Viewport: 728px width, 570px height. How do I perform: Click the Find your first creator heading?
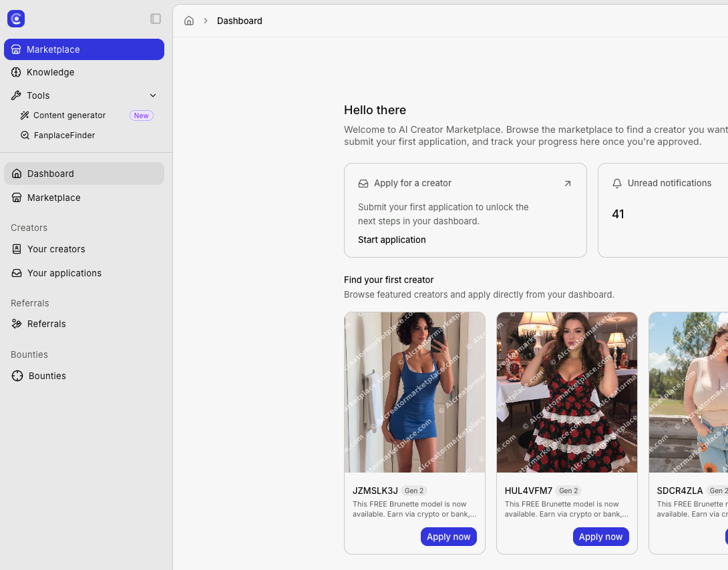click(389, 280)
